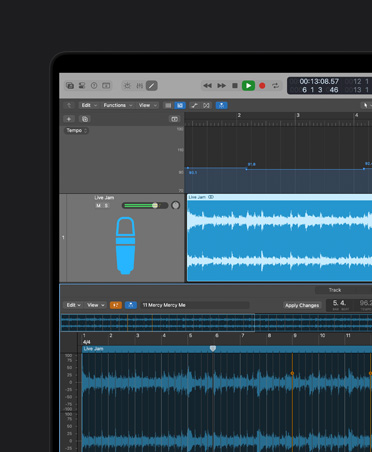Toggle the Editors pencil button
Viewport: 372px width, 452px height.
pyautogui.click(x=152, y=86)
